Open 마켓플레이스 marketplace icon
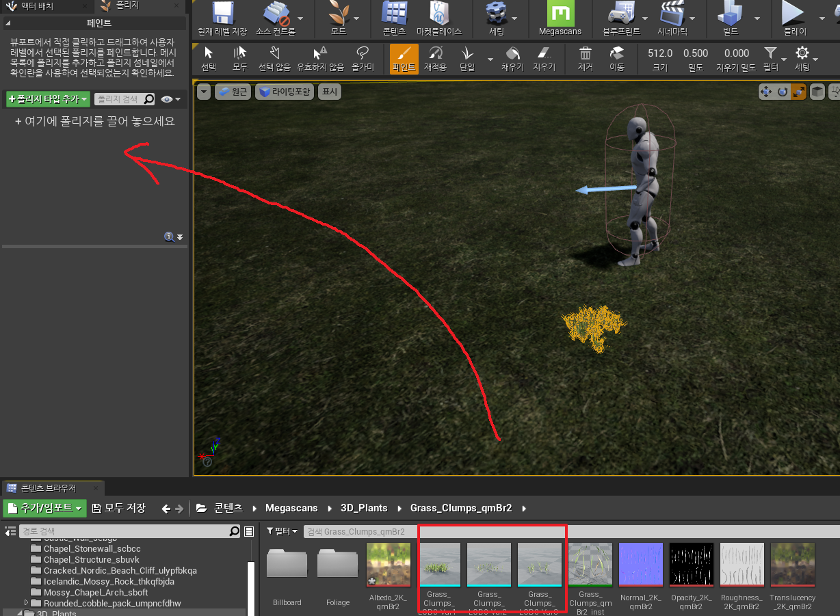This screenshot has height=616, width=840. point(439,18)
